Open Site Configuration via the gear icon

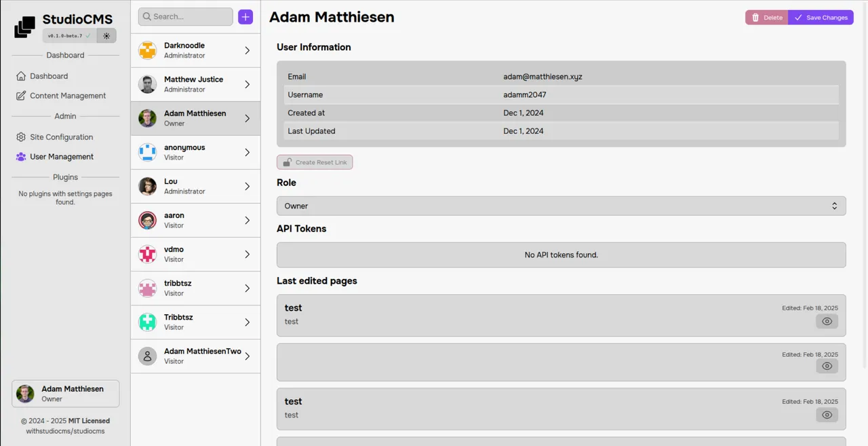(21, 137)
